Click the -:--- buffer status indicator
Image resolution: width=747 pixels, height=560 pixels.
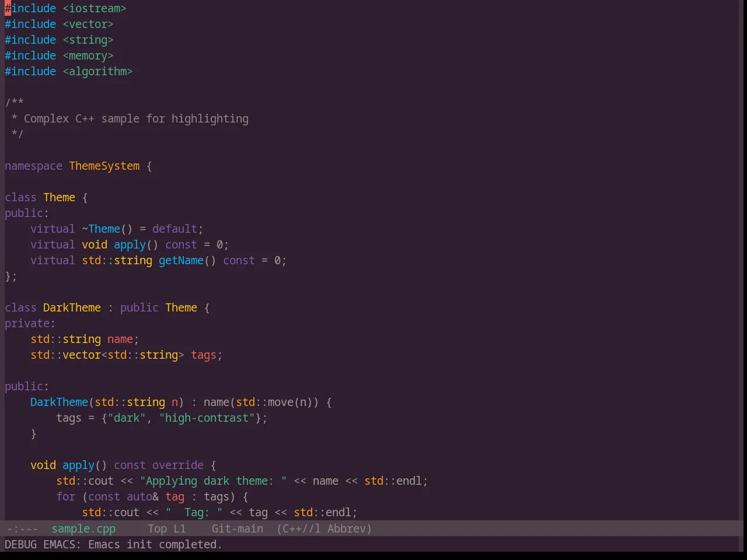tap(22, 528)
